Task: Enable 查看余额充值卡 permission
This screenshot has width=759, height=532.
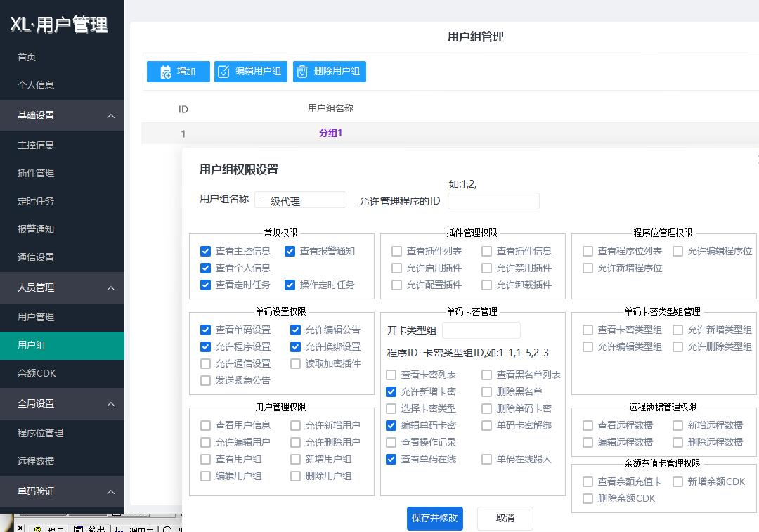Action: click(588, 481)
